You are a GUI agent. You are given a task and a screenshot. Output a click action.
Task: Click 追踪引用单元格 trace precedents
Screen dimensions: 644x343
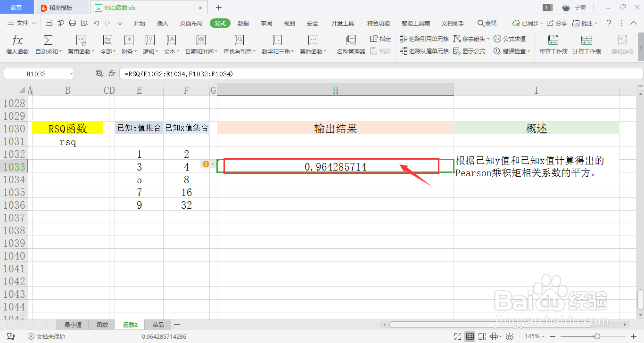point(424,39)
